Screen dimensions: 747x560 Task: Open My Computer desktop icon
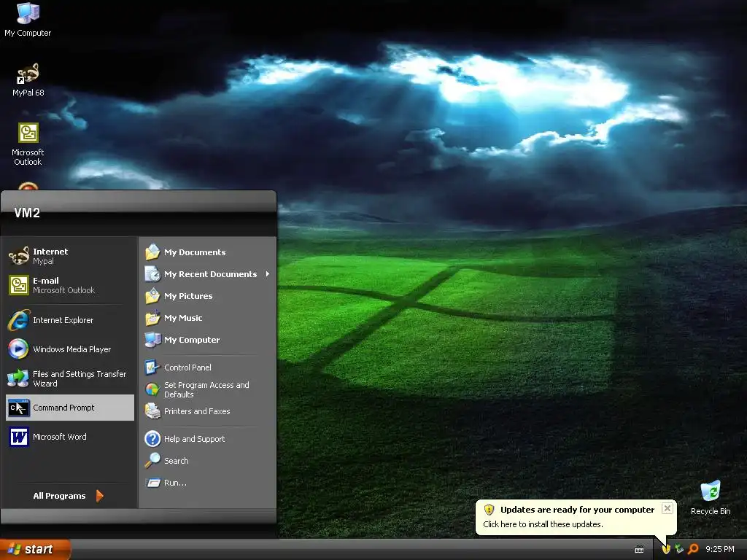point(28,20)
